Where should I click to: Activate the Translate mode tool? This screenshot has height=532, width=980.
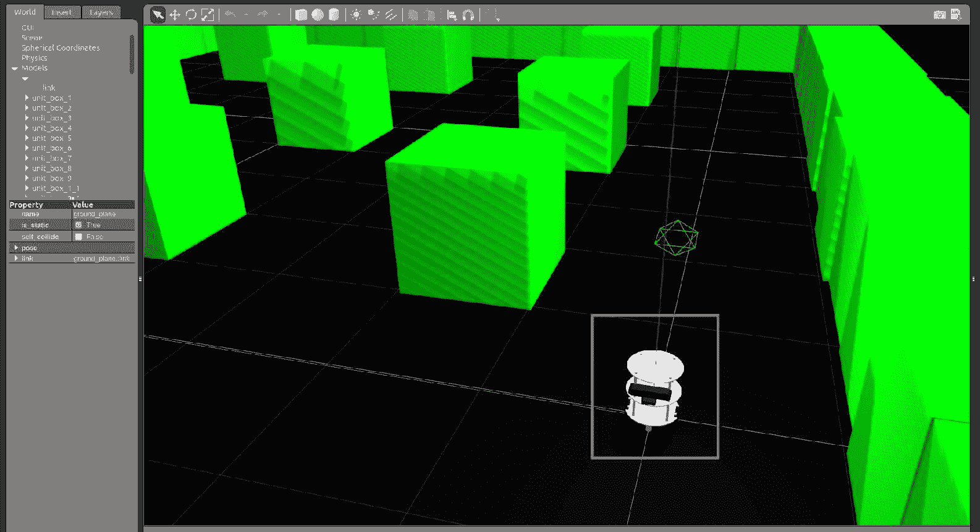click(175, 15)
